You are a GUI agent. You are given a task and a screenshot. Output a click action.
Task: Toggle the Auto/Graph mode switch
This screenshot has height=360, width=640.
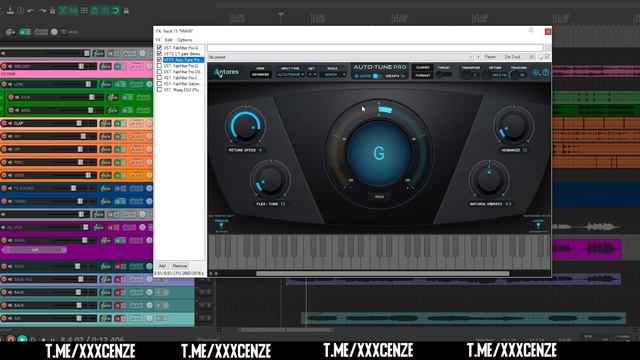point(376,76)
